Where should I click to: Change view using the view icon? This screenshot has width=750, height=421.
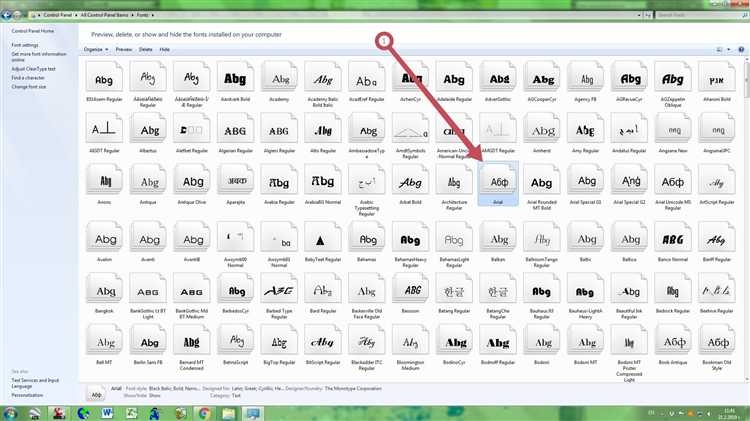click(719, 49)
